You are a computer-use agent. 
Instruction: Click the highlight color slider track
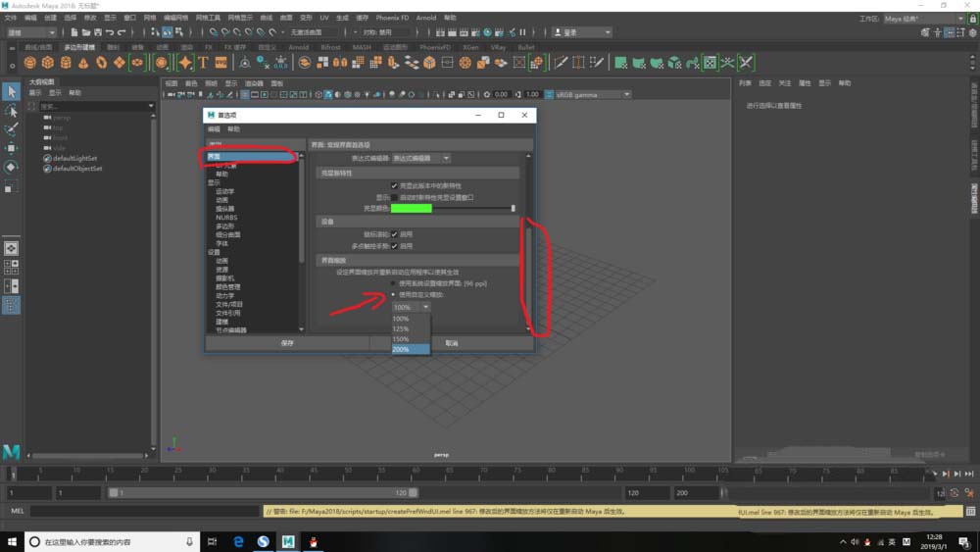click(x=473, y=208)
